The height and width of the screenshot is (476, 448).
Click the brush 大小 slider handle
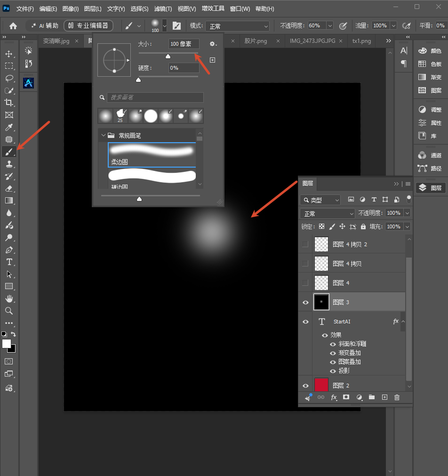(168, 56)
